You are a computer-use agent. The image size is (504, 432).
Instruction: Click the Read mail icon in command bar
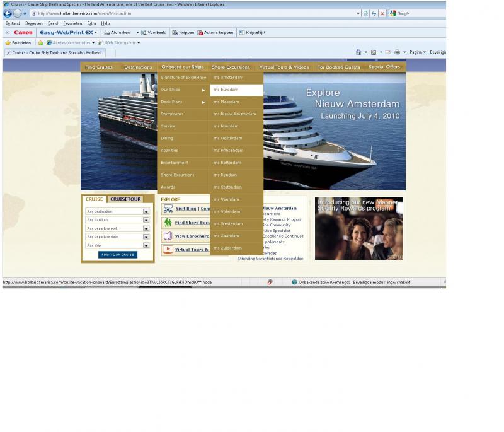(388, 52)
